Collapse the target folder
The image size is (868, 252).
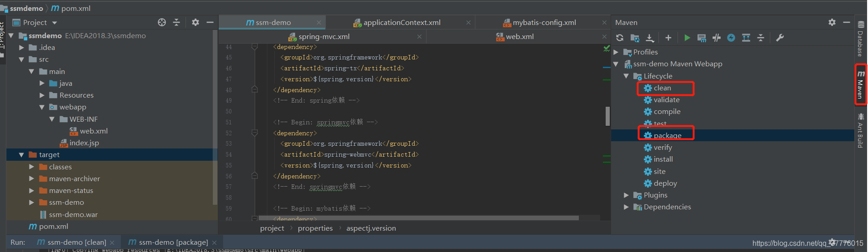click(21, 155)
